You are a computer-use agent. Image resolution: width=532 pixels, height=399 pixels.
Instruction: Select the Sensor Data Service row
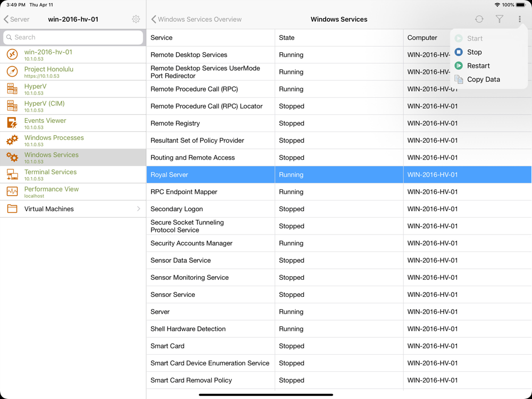click(x=339, y=260)
